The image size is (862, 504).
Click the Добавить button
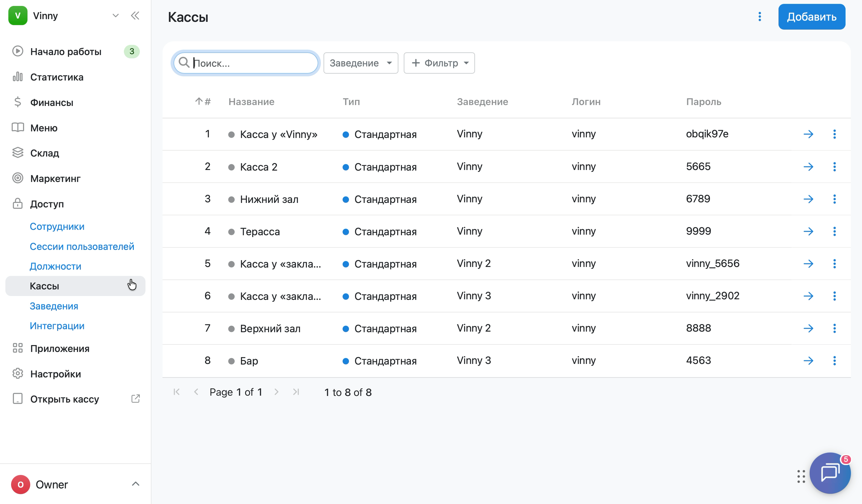coord(811,17)
